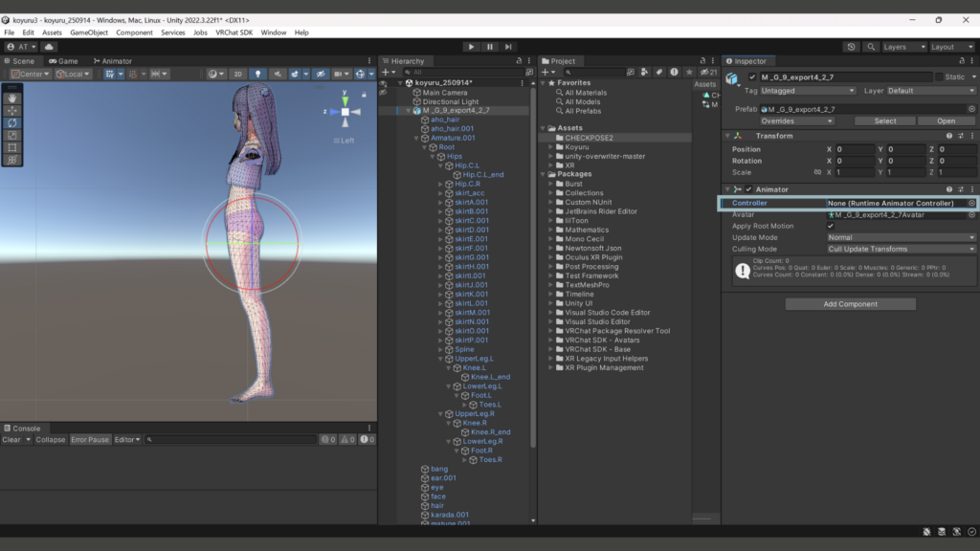Select the Hand tool in Scene view
This screenshot has height=551, width=980.
click(12, 98)
